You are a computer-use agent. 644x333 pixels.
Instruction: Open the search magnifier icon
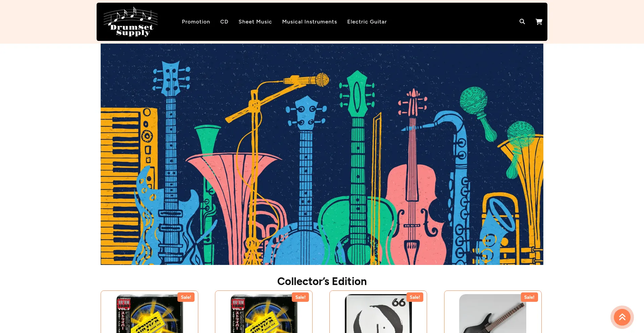pyautogui.click(x=522, y=21)
